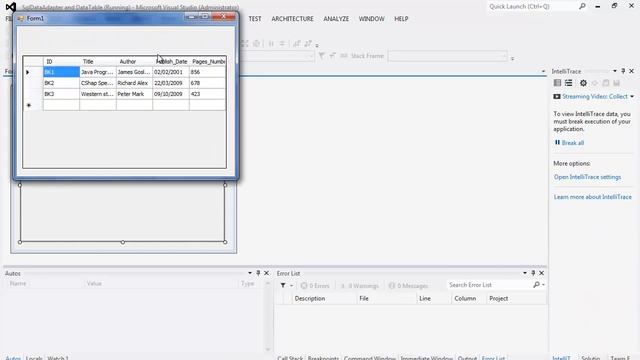
Task: Click Streaming Video: Collect link
Action: click(x=595, y=97)
